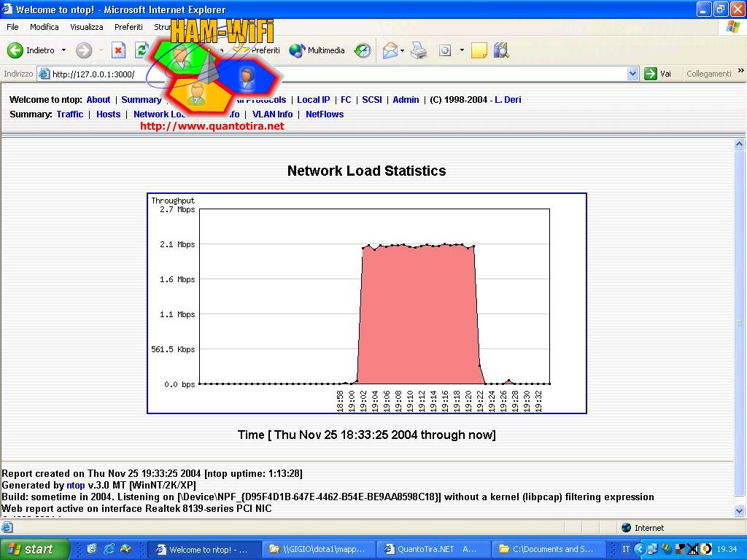Show hidden tray icons with the chevron
The width and height of the screenshot is (747, 560).
click(x=639, y=549)
